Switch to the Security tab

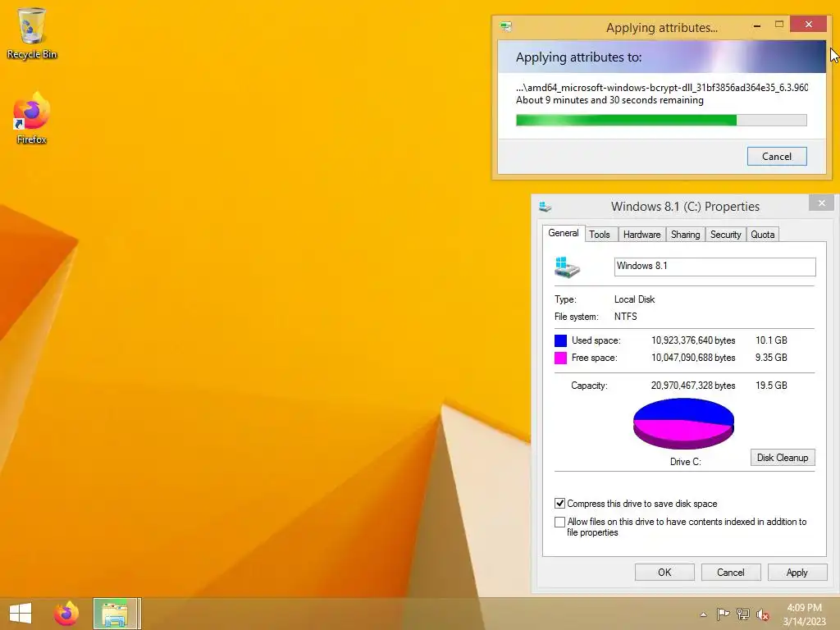coord(725,234)
